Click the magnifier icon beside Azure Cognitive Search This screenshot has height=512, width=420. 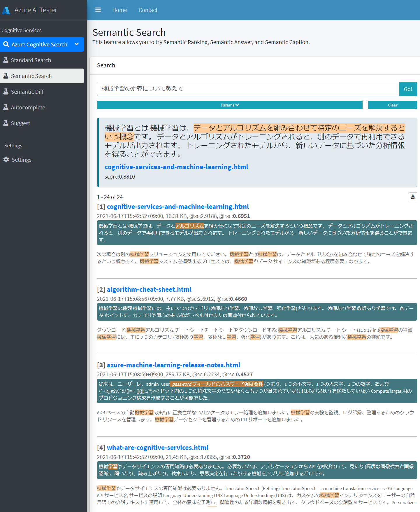pos(6,44)
